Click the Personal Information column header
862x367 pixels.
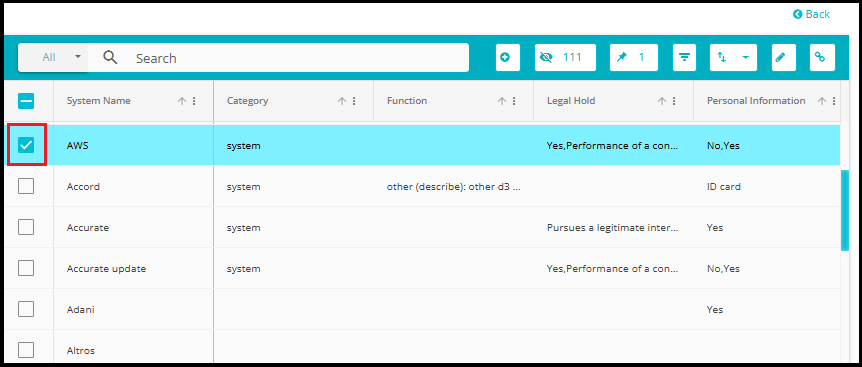[756, 101]
